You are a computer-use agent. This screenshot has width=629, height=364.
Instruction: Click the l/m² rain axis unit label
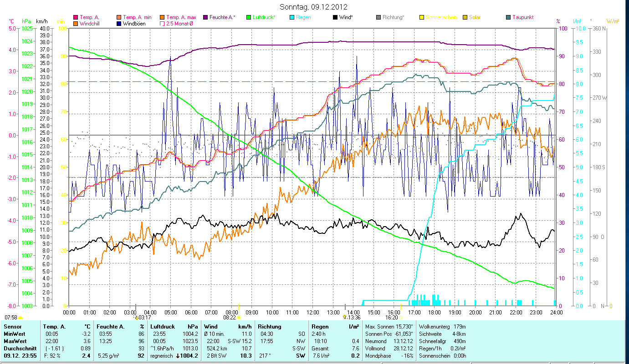[578, 21]
